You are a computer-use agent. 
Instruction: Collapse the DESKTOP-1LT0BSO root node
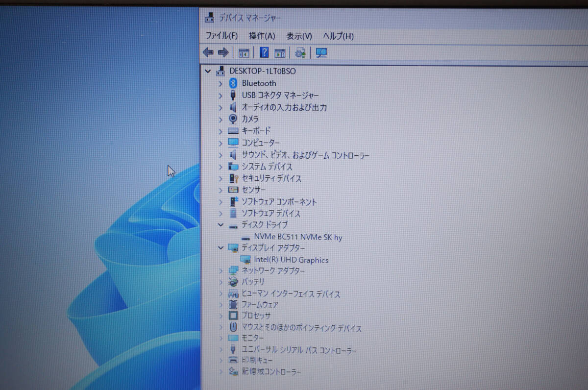pyautogui.click(x=208, y=71)
